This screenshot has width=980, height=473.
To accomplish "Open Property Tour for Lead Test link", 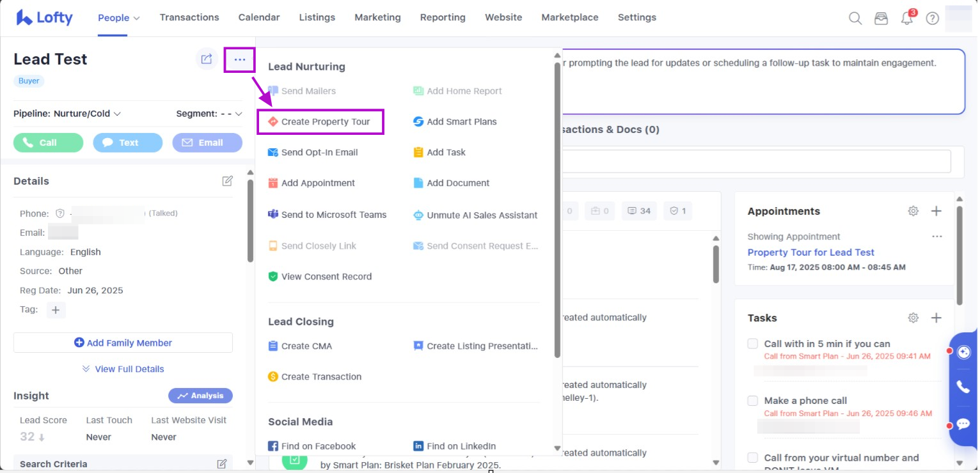I will pos(810,252).
